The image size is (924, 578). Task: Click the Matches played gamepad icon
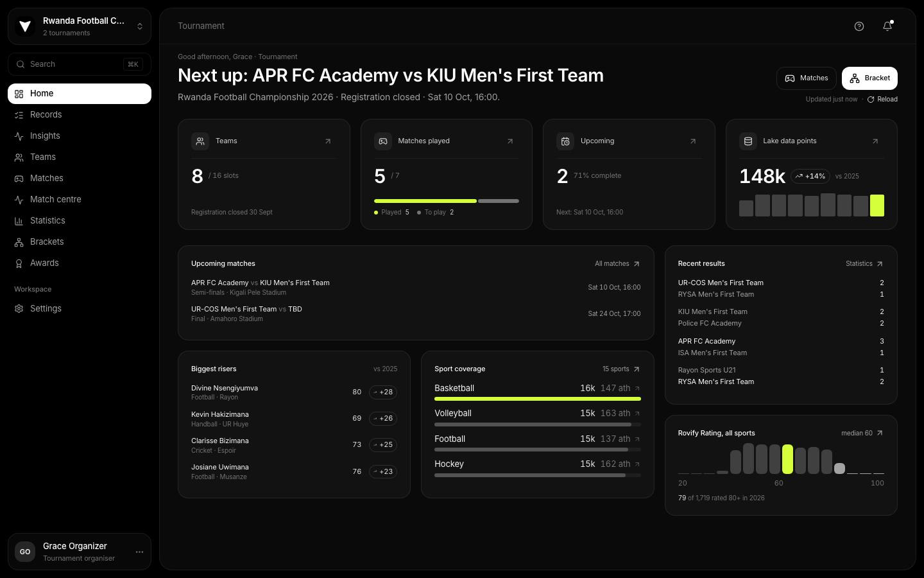(383, 141)
